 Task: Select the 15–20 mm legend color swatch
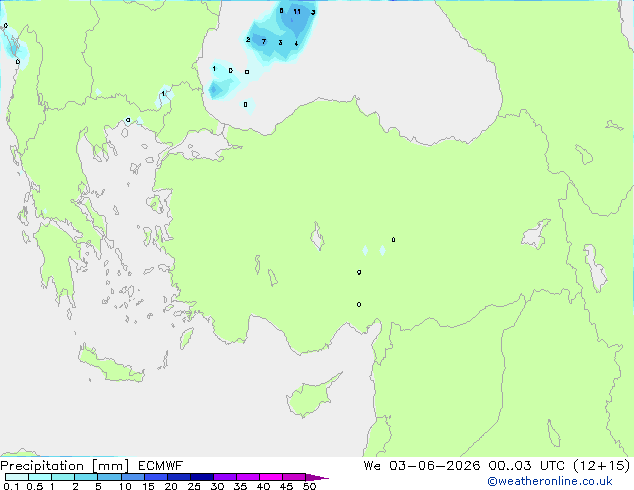(156, 477)
